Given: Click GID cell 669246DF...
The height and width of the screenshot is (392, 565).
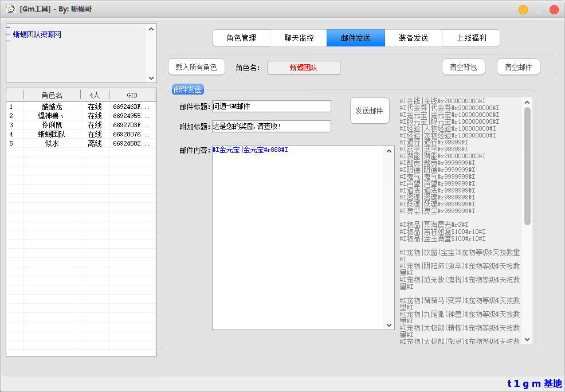Looking at the screenshot, I should [x=131, y=107].
